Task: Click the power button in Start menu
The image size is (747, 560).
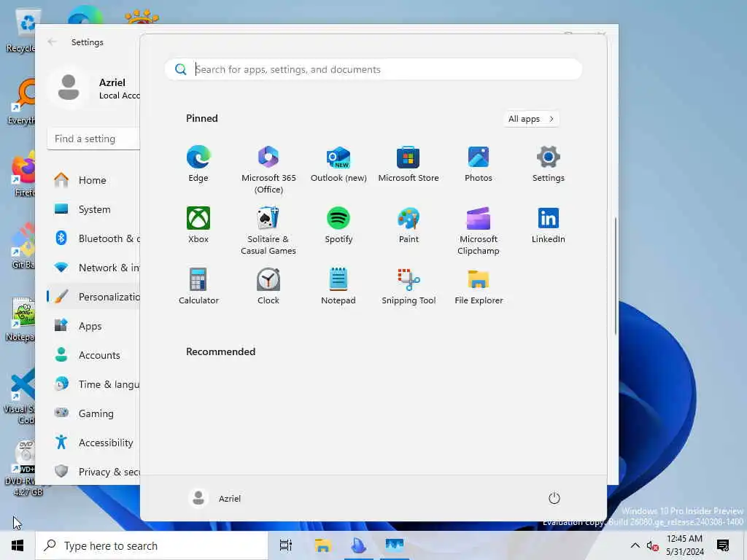Action: (x=554, y=498)
